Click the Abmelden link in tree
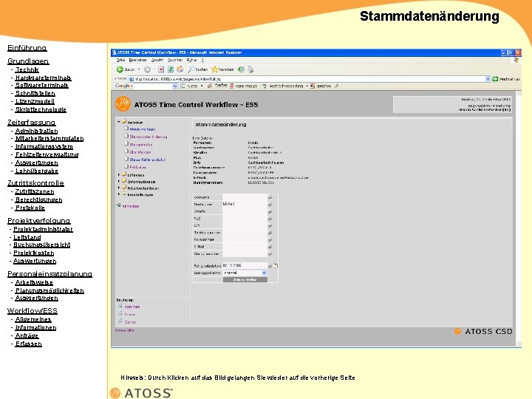 (x=131, y=206)
